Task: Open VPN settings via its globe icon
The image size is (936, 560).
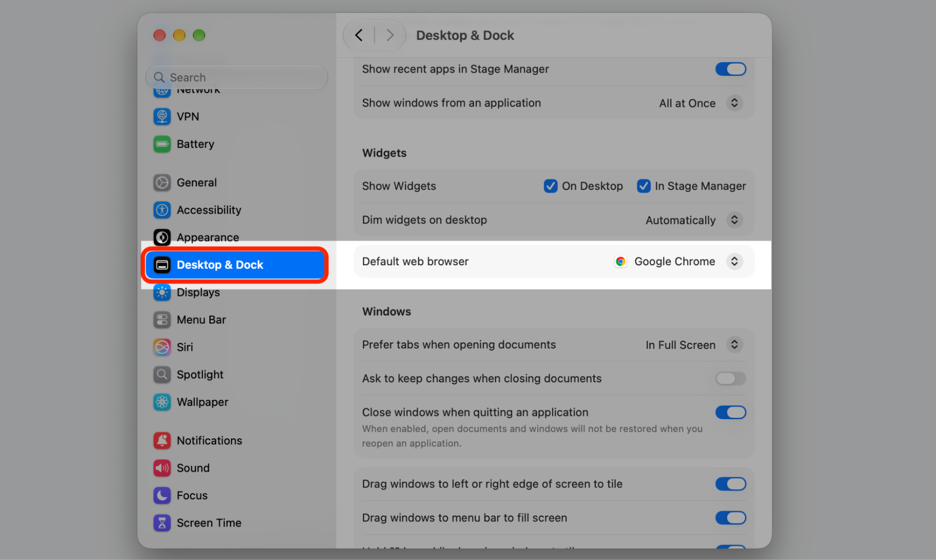Action: (162, 116)
